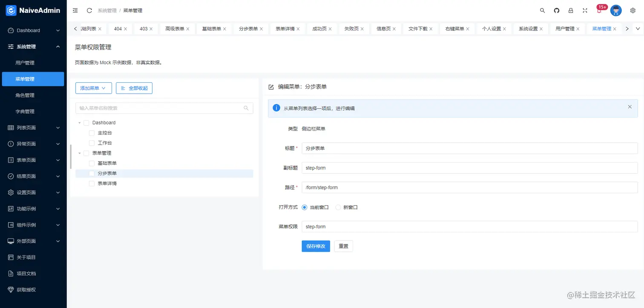The height and width of the screenshot is (308, 644).
Task: Open 关于项目 in the sidebar
Action: click(x=33, y=257)
